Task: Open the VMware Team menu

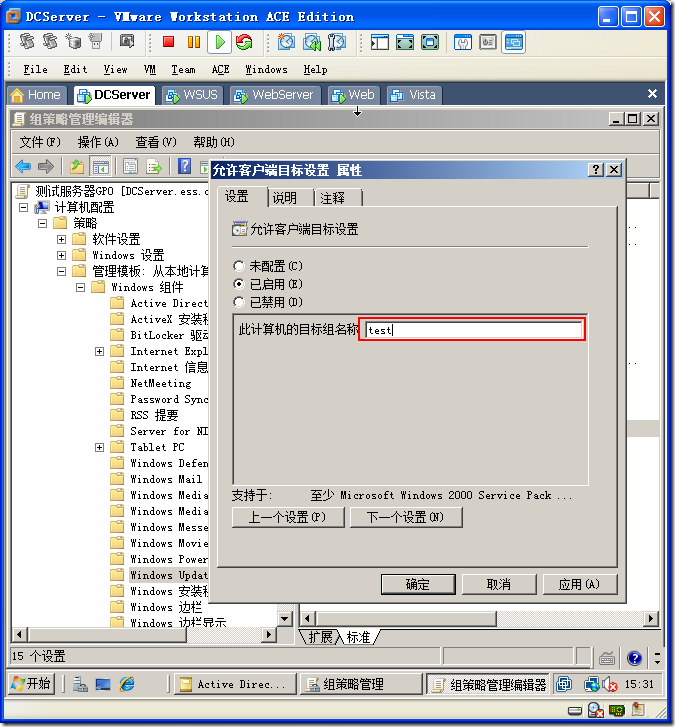Action: pos(183,70)
